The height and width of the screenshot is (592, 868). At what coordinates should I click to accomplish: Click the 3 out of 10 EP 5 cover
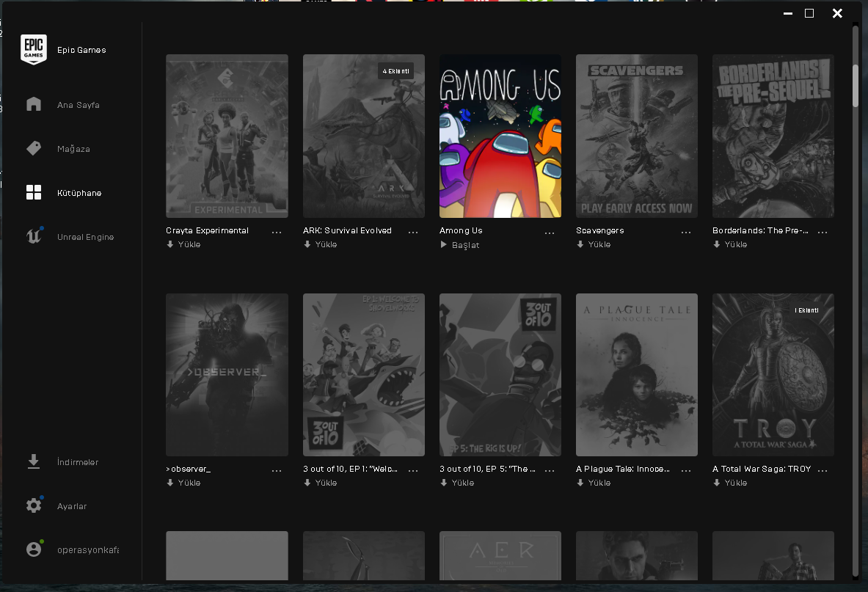pos(500,375)
